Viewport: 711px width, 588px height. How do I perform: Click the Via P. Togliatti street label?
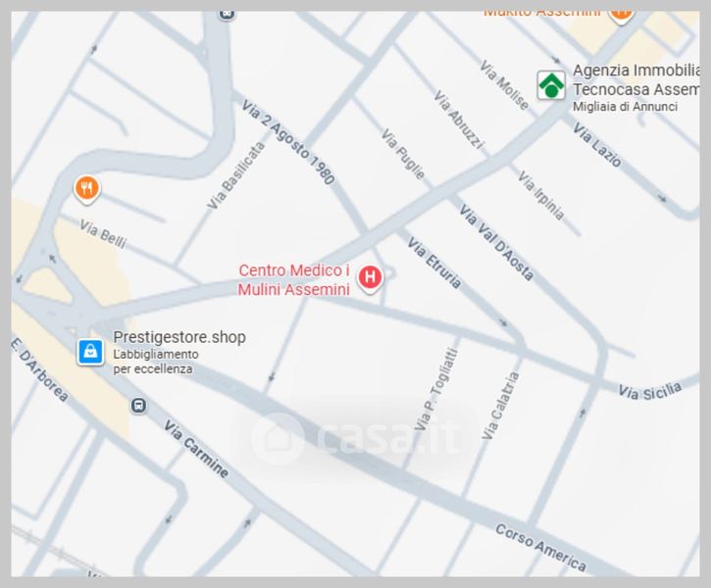(x=436, y=389)
